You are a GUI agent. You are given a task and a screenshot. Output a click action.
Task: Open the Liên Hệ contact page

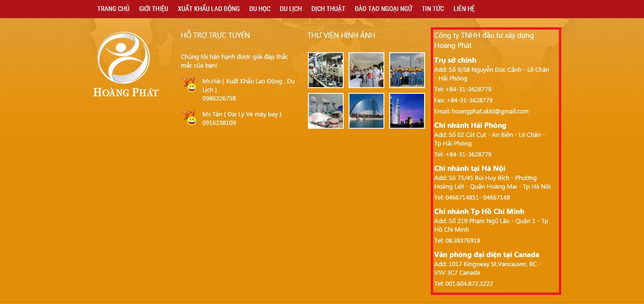click(x=464, y=9)
